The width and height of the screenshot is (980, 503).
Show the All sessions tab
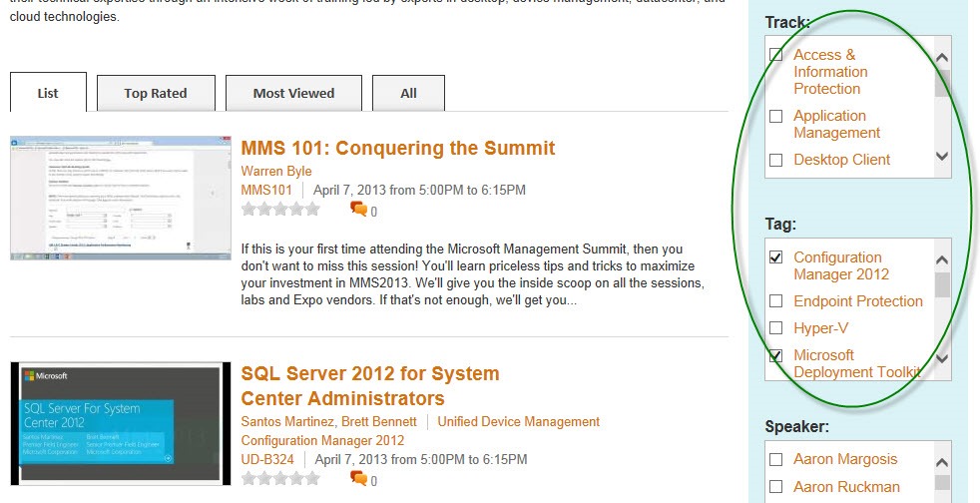(x=408, y=93)
